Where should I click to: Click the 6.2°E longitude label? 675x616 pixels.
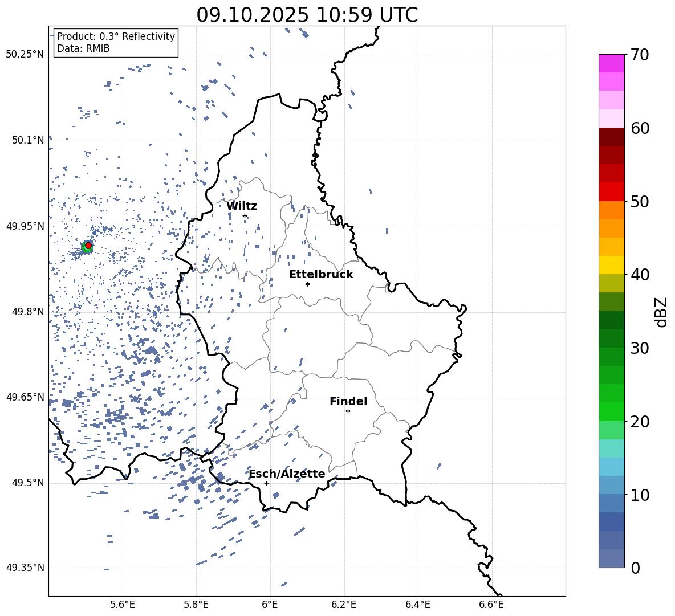(x=344, y=605)
